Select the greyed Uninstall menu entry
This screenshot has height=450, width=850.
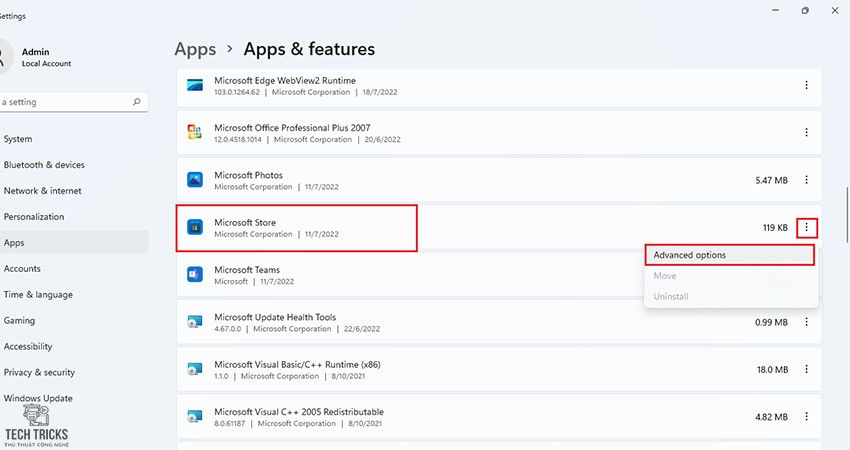[730, 297]
